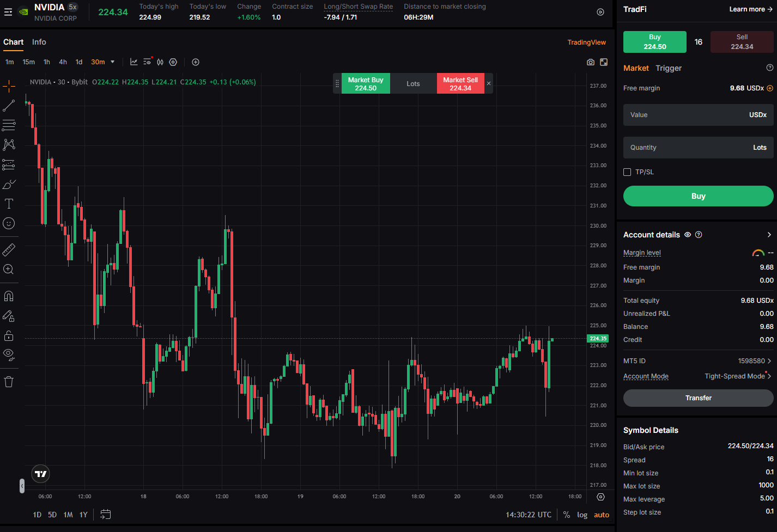Click the Lots field in chart trade panel

pos(414,84)
